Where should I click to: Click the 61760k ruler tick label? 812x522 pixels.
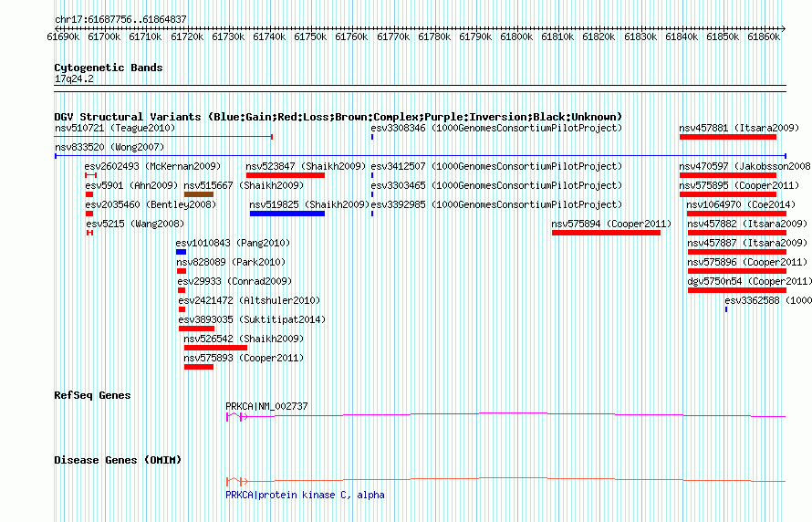click(x=351, y=37)
